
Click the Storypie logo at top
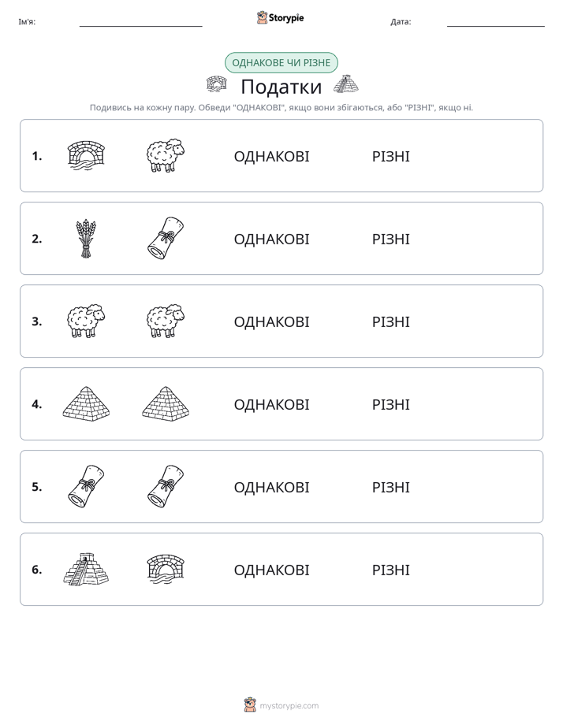pyautogui.click(x=280, y=17)
